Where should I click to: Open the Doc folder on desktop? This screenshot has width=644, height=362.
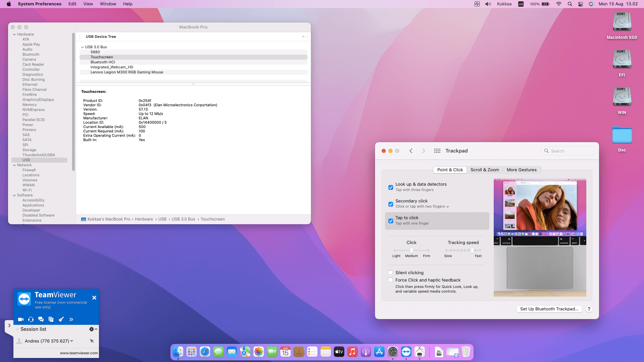[x=622, y=135]
